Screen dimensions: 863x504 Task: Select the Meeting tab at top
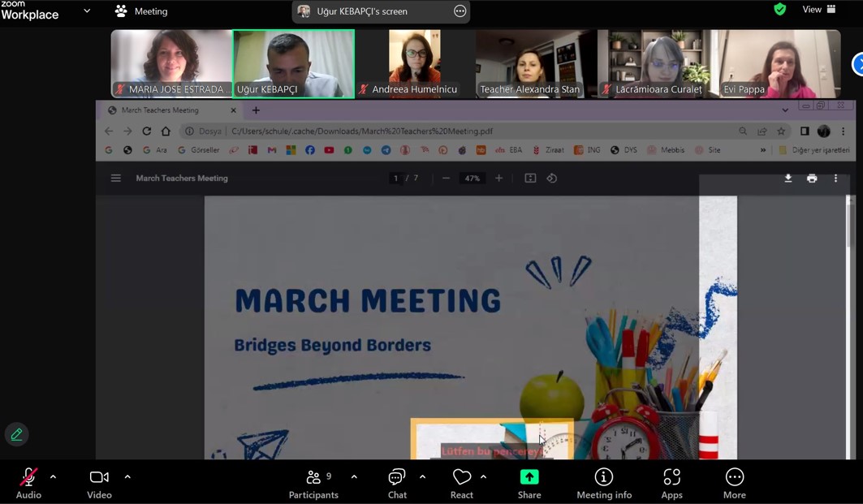[x=141, y=11]
